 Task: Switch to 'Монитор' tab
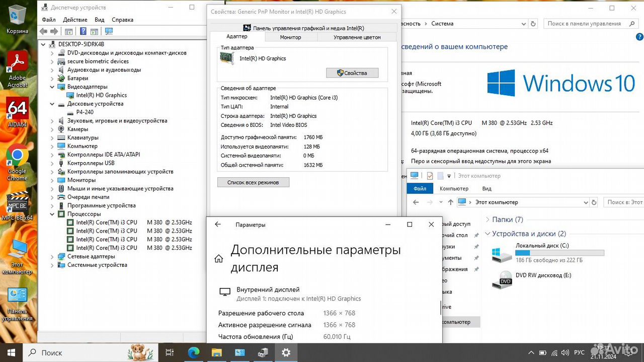click(290, 37)
